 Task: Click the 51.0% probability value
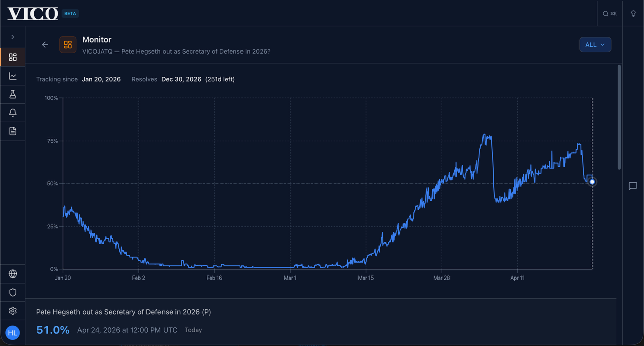click(53, 330)
